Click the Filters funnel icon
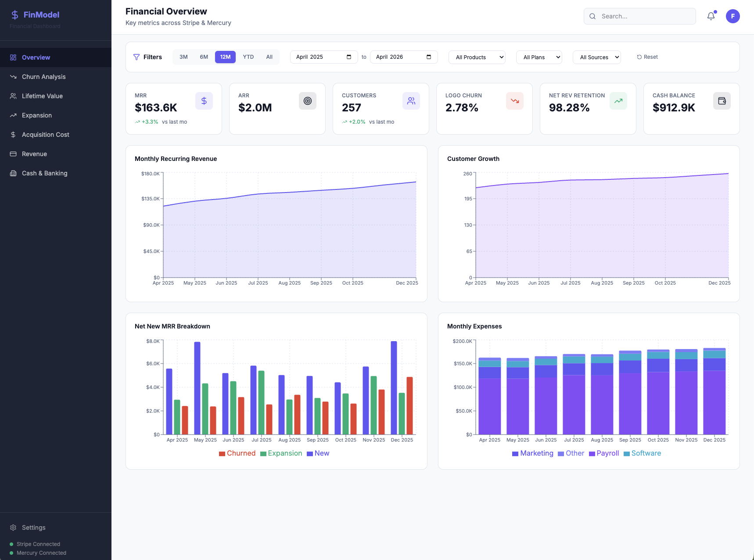This screenshot has height=560, width=754. point(136,57)
